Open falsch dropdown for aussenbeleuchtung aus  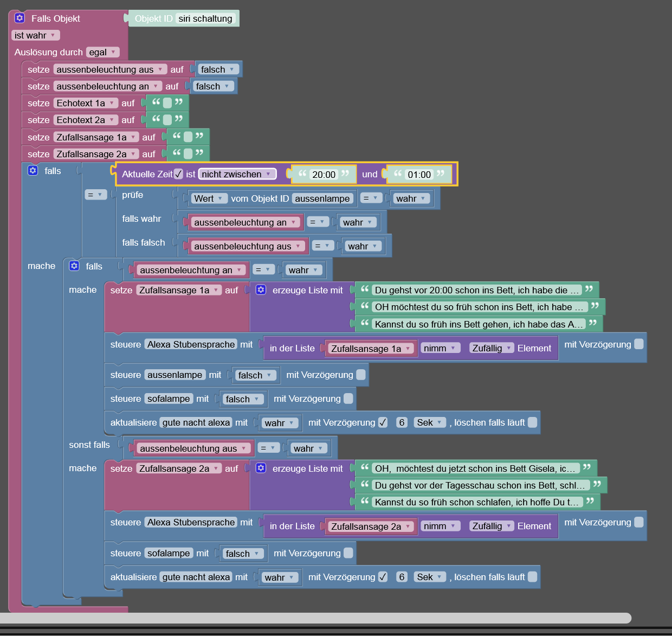218,69
